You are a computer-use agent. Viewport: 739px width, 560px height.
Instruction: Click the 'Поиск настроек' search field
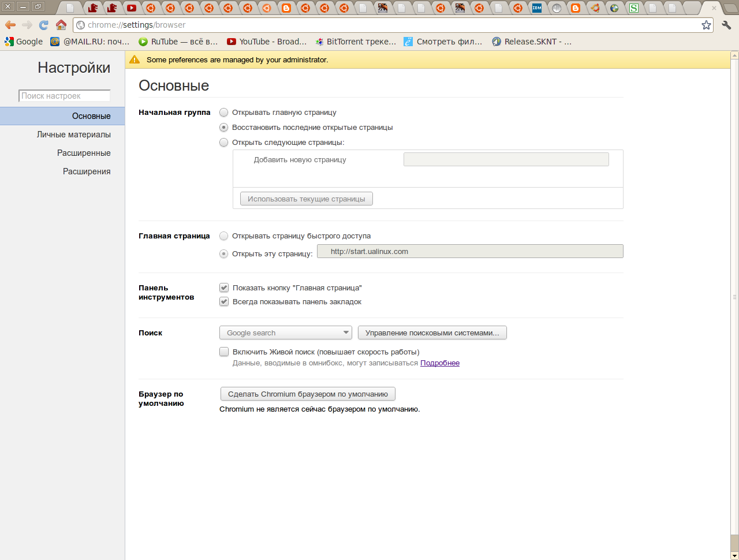pyautogui.click(x=65, y=96)
